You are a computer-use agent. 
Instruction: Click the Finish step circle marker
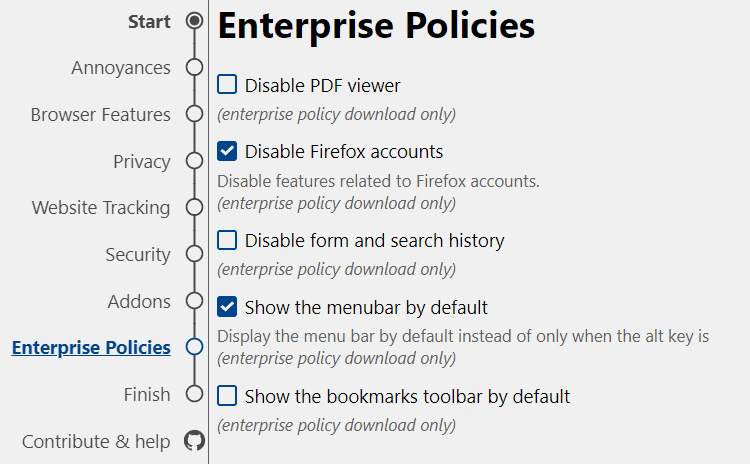(195, 394)
